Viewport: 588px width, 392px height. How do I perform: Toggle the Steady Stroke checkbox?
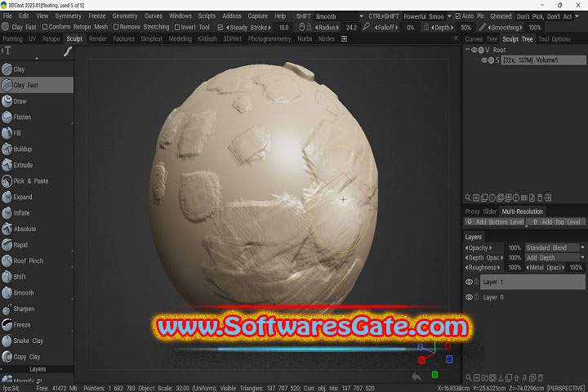[220, 28]
